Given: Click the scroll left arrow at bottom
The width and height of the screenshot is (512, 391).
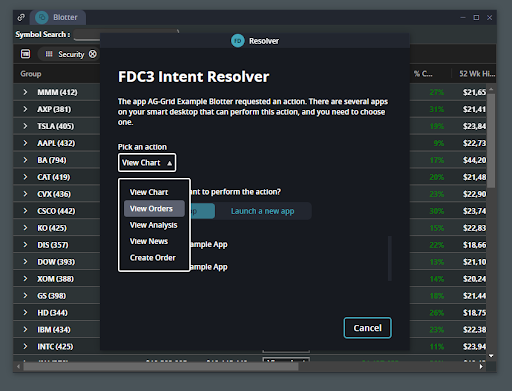Looking at the screenshot, I should 18,367.
